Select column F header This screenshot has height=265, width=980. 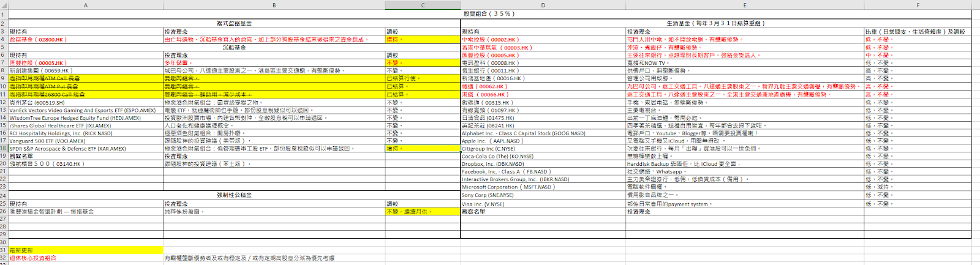point(918,5)
